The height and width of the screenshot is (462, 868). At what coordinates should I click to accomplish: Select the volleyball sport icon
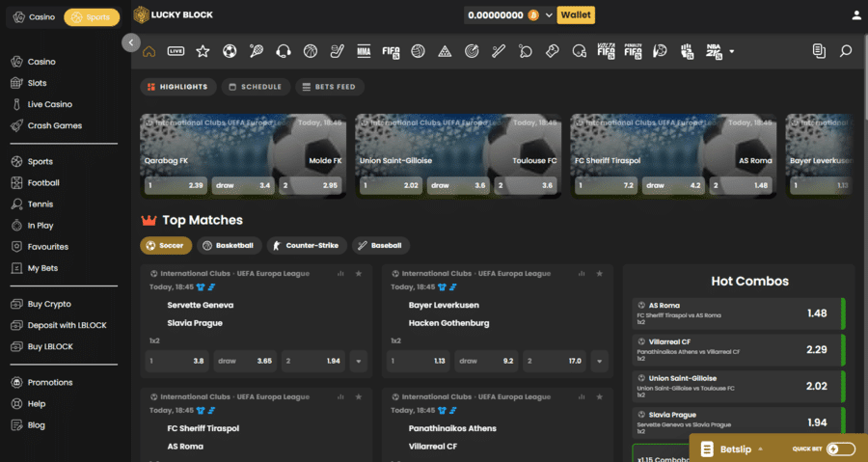click(x=418, y=51)
